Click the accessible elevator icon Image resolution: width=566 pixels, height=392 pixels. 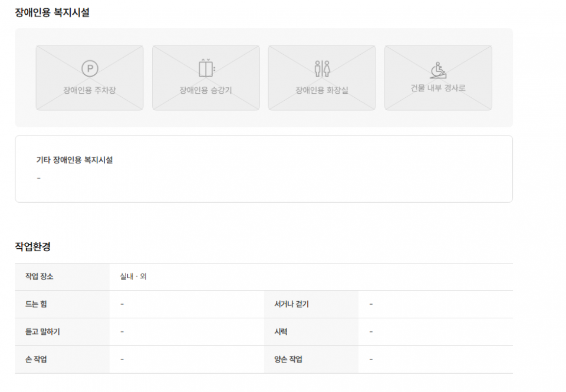(x=206, y=68)
